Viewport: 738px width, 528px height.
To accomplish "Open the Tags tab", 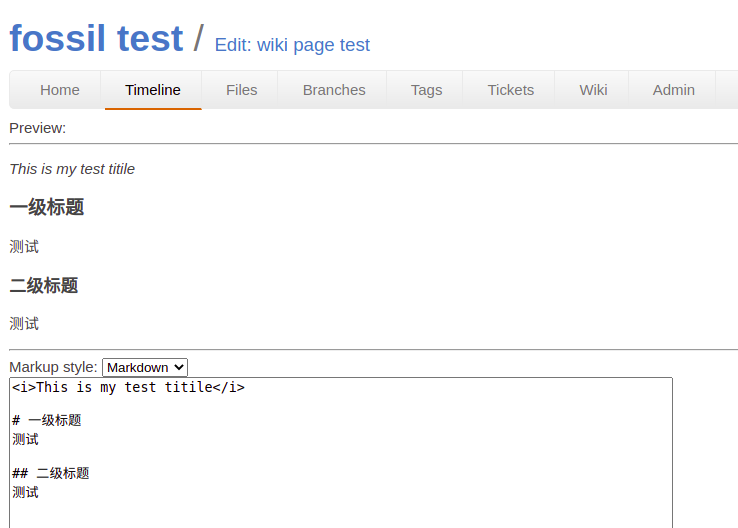I will coord(426,90).
